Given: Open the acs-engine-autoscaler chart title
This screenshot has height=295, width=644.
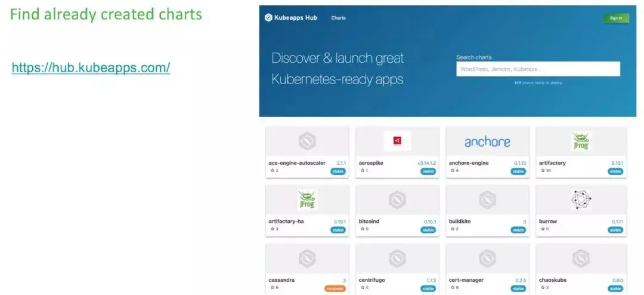Looking at the screenshot, I should [297, 163].
